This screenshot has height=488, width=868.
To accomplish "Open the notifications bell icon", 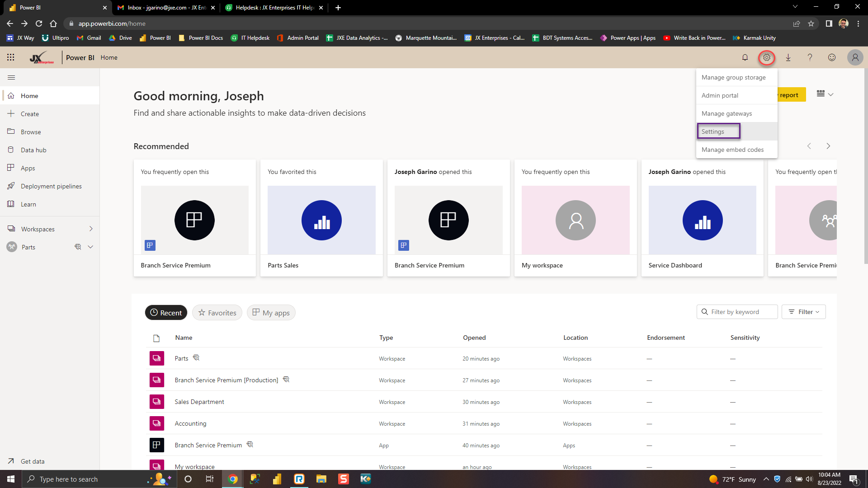I will [x=745, y=57].
